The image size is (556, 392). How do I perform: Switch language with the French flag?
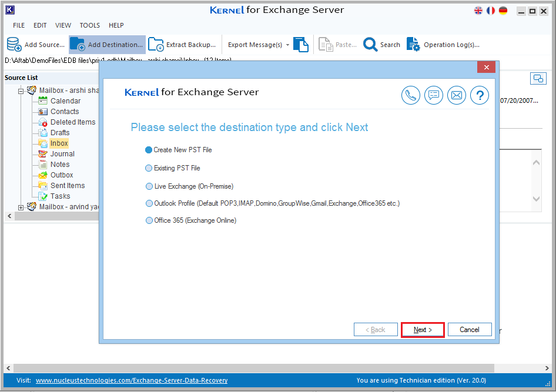(491, 11)
